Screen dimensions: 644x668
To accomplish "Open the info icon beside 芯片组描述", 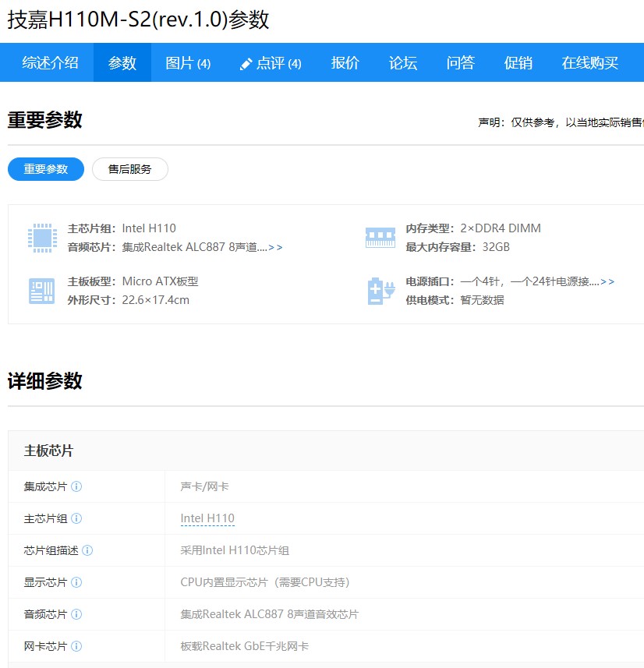I will click(87, 550).
